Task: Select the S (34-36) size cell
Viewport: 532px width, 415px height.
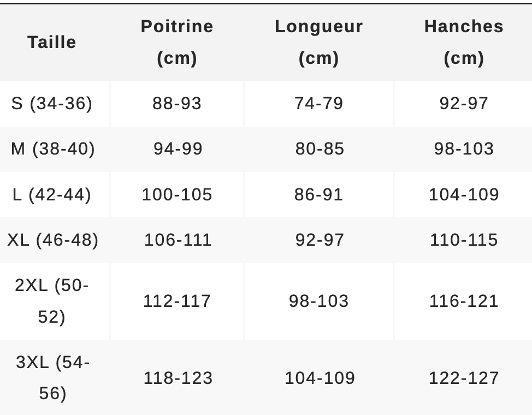Action: click(52, 104)
